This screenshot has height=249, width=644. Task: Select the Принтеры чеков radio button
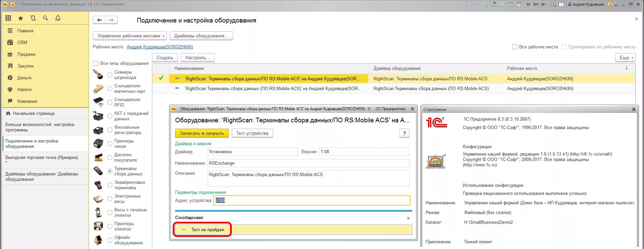tap(110, 144)
